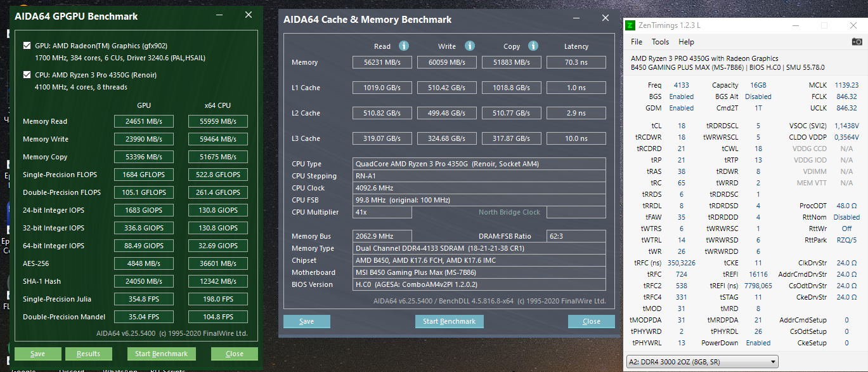Image resolution: width=868 pixels, height=372 pixels.
Task: Click Close button at bottom of Cache & Memory Benchmark
Action: click(592, 321)
